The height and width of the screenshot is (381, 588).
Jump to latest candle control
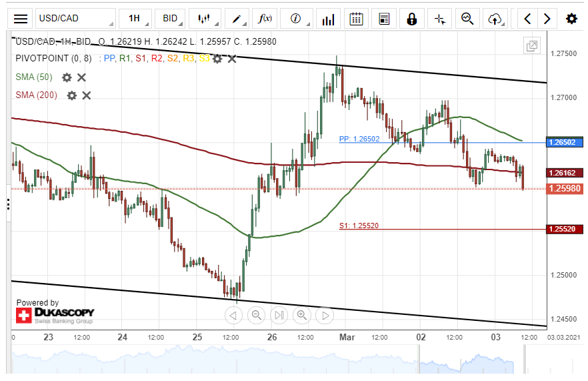point(279,316)
